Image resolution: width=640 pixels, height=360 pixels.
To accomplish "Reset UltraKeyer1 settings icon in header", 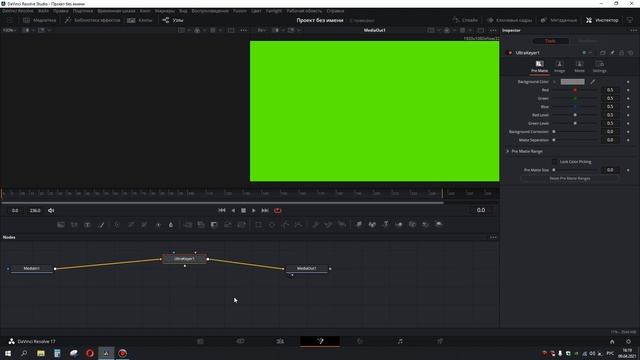I will tap(631, 53).
